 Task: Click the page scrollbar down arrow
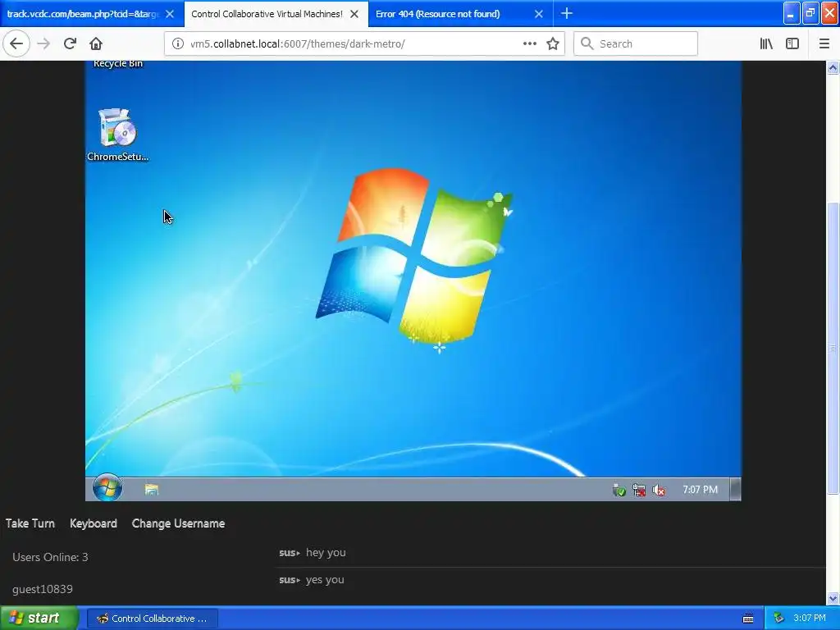833,598
